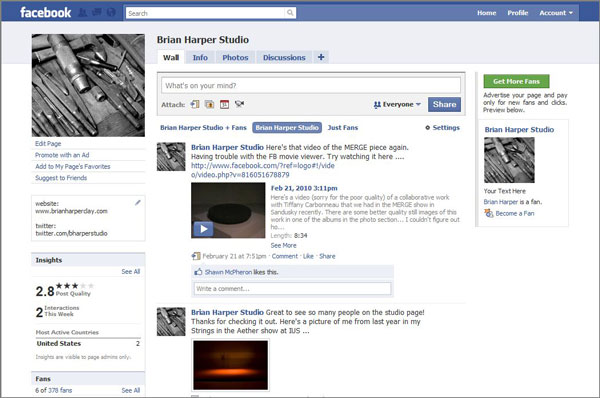This screenshot has width=600, height=398.
Task: Click the pencil edit icon on website box
Action: click(138, 203)
